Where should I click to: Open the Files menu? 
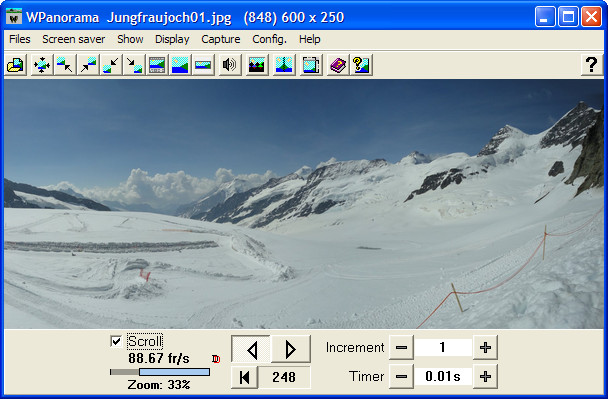pyautogui.click(x=20, y=39)
